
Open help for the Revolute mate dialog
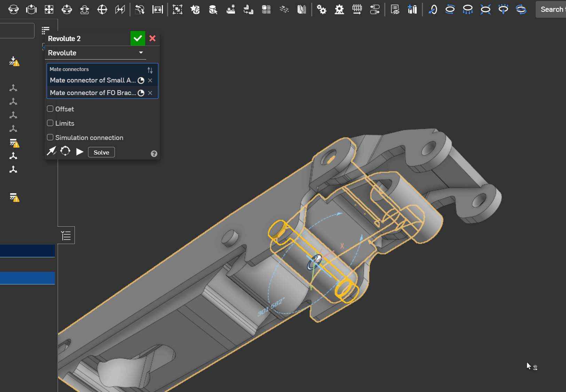pos(154,154)
